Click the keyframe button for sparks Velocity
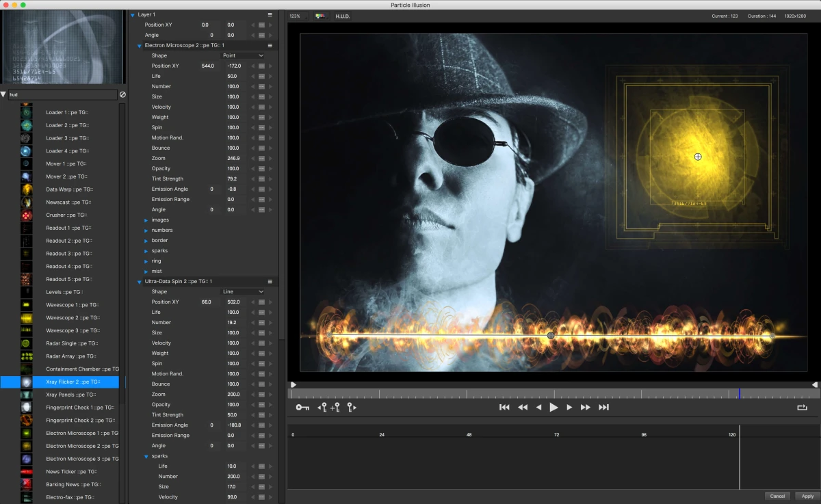The image size is (821, 504). click(x=261, y=496)
